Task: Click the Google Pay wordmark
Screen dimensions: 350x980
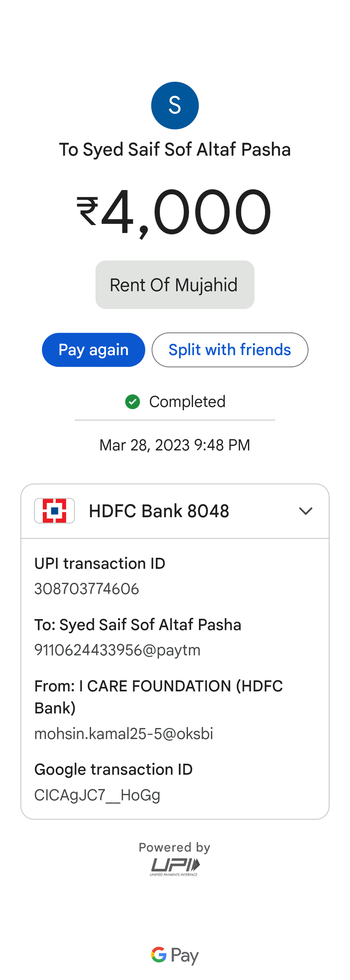Action: 175,955
